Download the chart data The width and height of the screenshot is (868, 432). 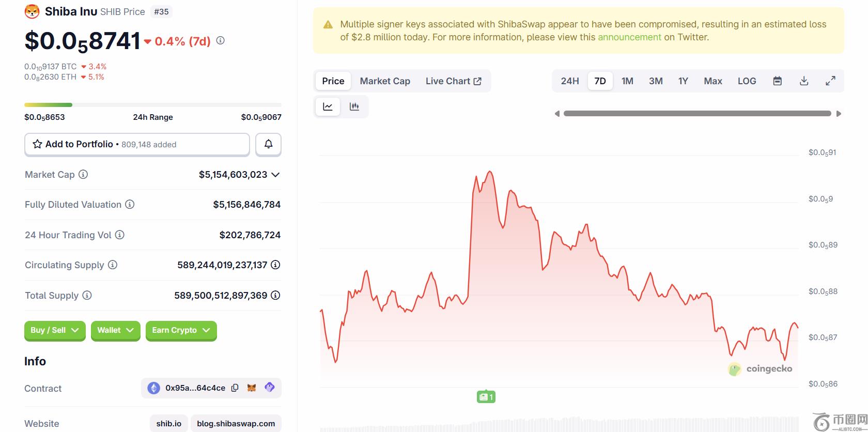[x=804, y=81]
